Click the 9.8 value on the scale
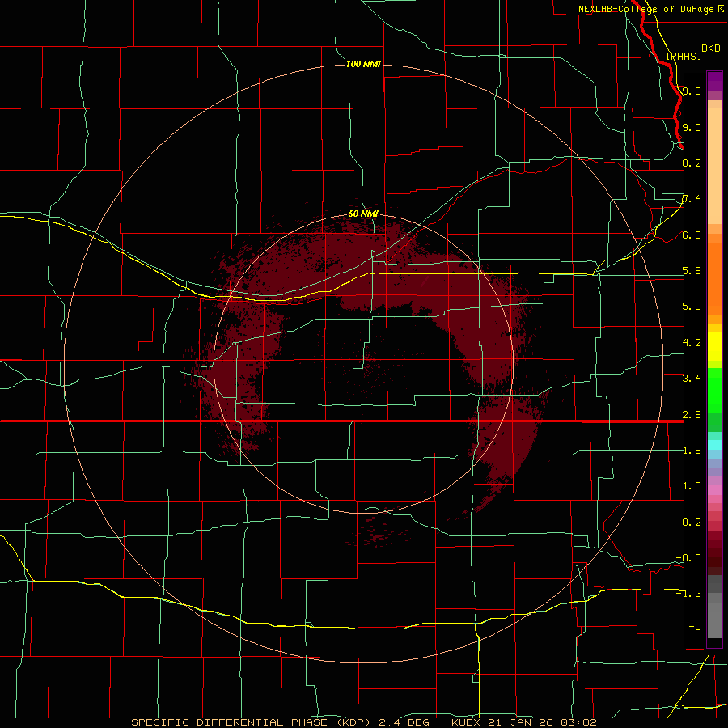The width and height of the screenshot is (728, 728). pos(692,91)
